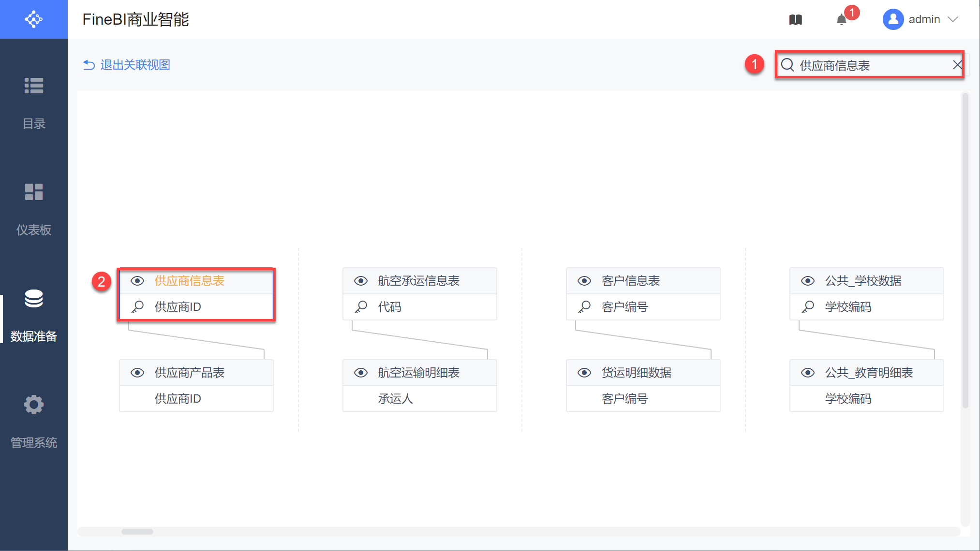Toggle visibility of 航空承运信息表
Screen dimensions: 980x551
361,281
